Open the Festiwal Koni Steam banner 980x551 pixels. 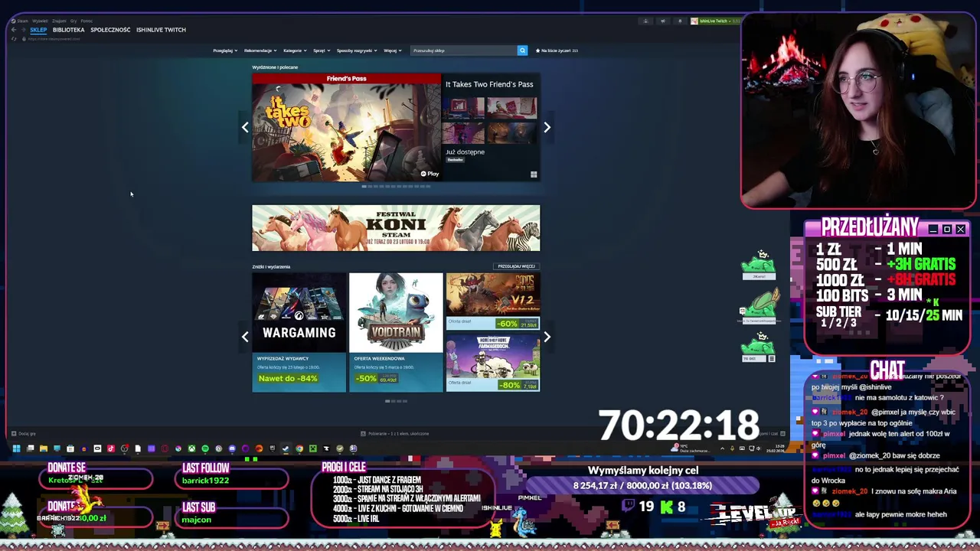coord(396,228)
